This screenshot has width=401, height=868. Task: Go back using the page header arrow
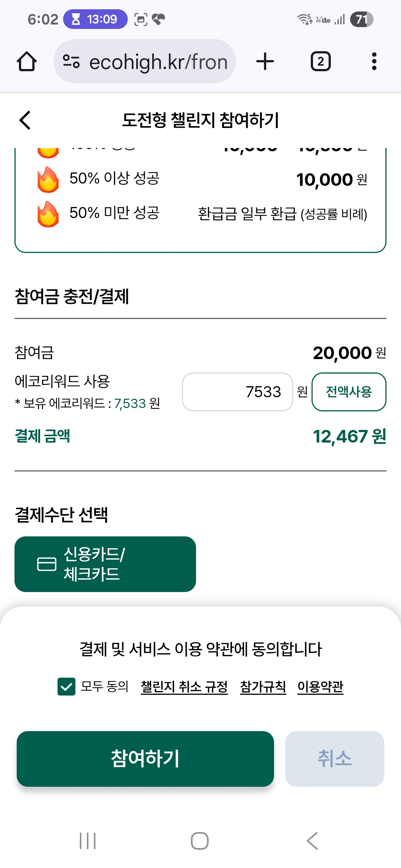(25, 120)
